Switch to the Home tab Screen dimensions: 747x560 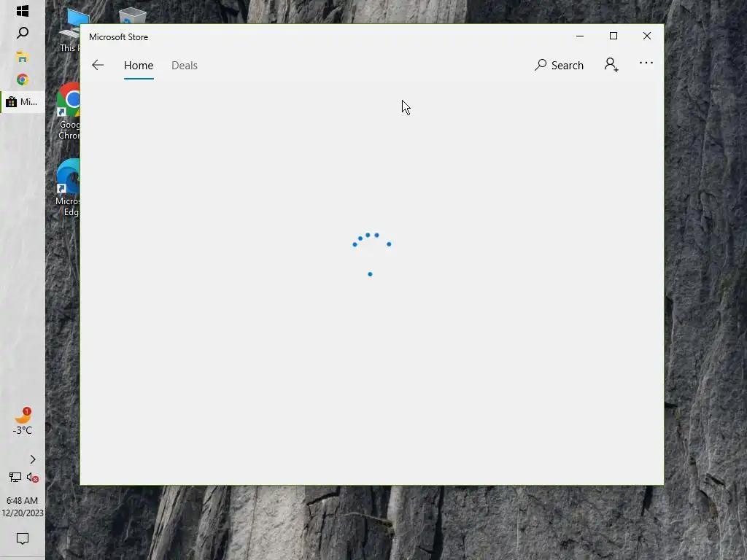[x=139, y=66]
